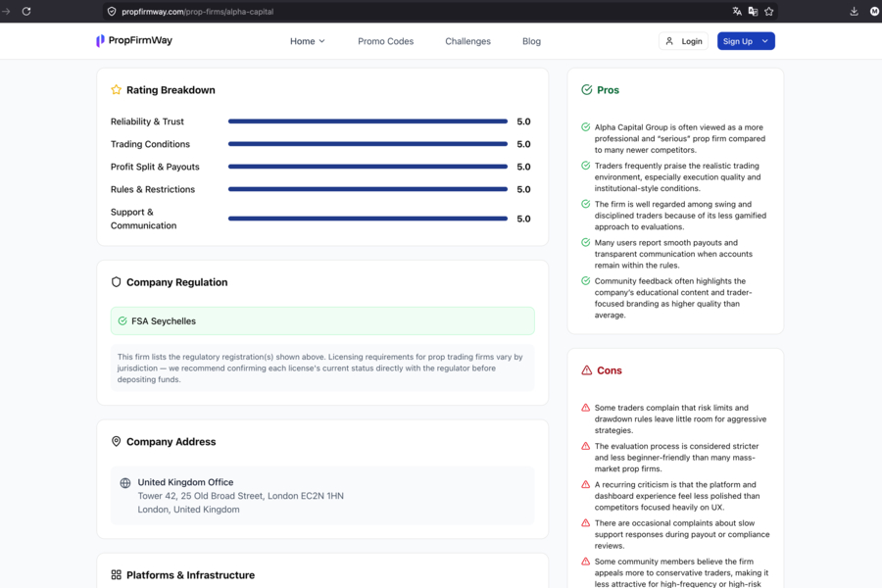Click the Platforms & Infrastructure grid icon
882x588 pixels.
tap(116, 574)
